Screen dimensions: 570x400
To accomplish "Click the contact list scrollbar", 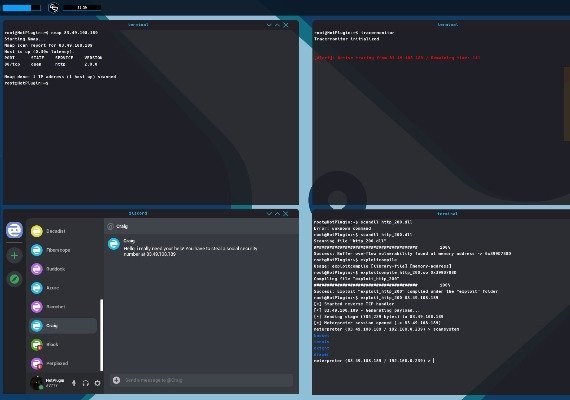I will 101,335.
